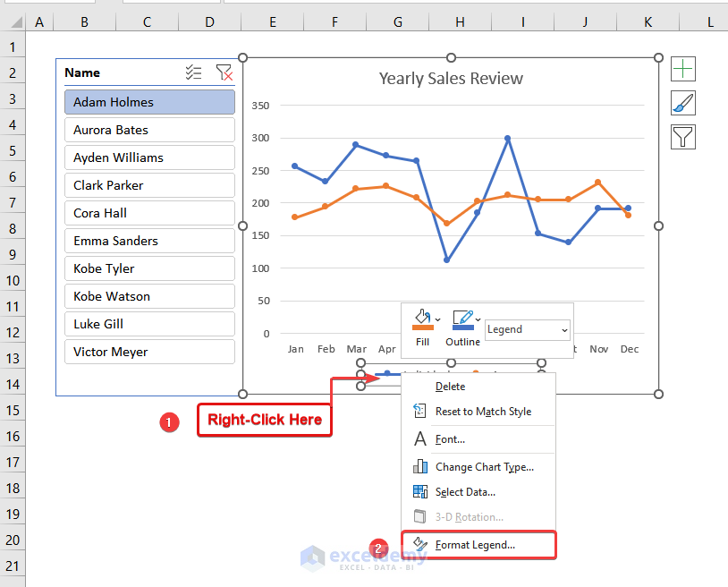The image size is (728, 587).
Task: Choose Format Legend from context menu
Action: (x=475, y=544)
